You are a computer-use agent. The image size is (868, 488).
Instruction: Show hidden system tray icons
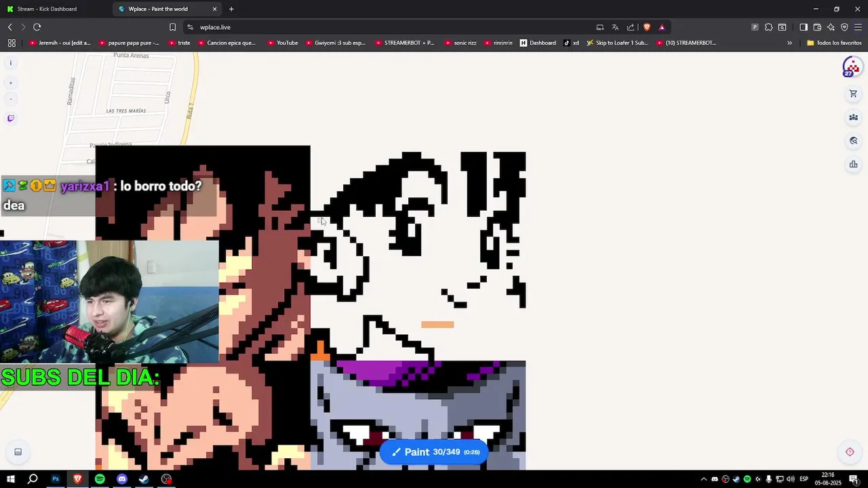(x=703, y=479)
